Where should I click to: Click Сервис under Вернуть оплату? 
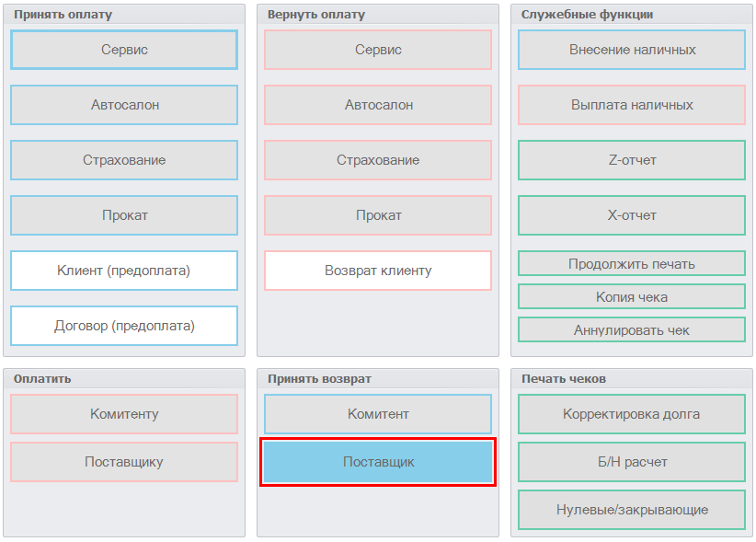378,50
